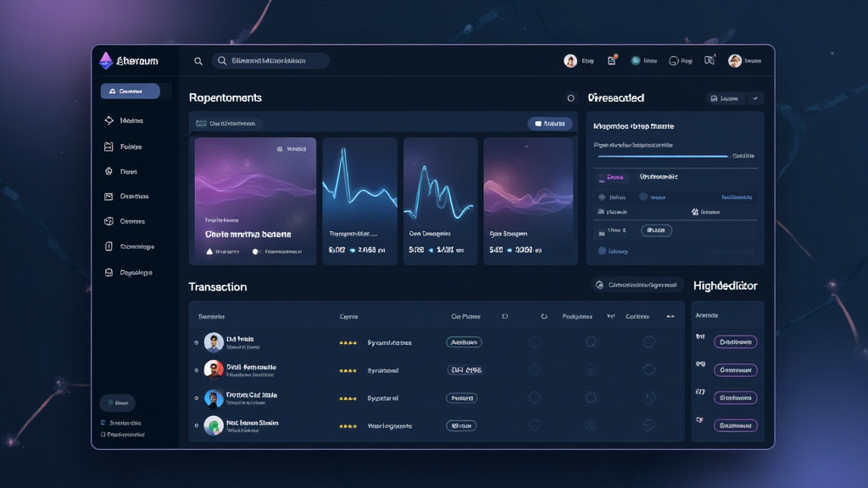
Task: Click the diamond icon on the second sidebar item
Action: pos(108,121)
